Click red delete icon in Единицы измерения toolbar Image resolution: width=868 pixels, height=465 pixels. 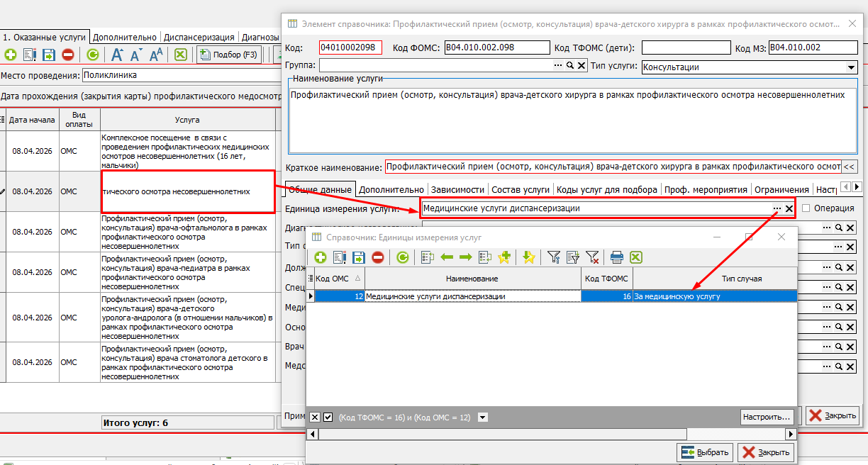click(378, 258)
